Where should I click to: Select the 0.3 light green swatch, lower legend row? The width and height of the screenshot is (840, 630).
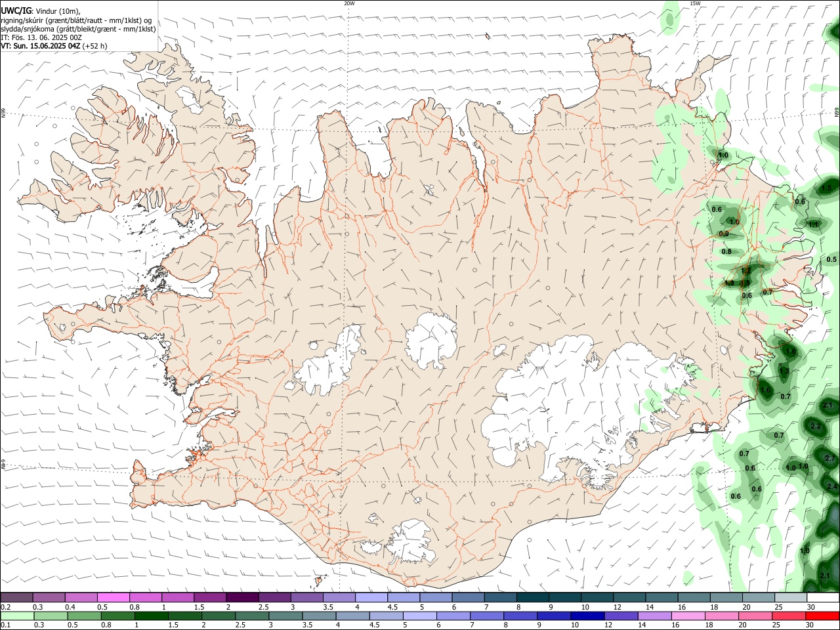click(x=51, y=616)
